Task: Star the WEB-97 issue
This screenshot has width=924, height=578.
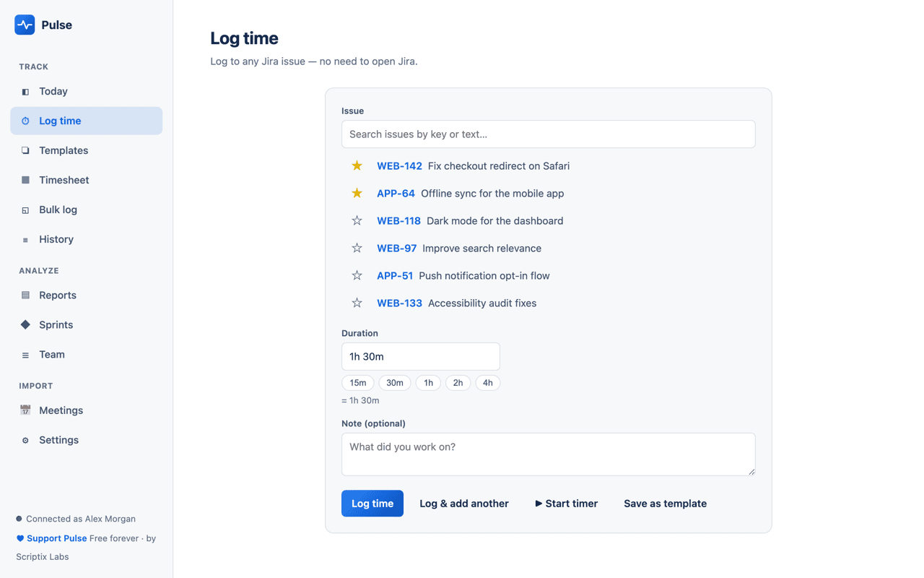Action: pyautogui.click(x=357, y=249)
